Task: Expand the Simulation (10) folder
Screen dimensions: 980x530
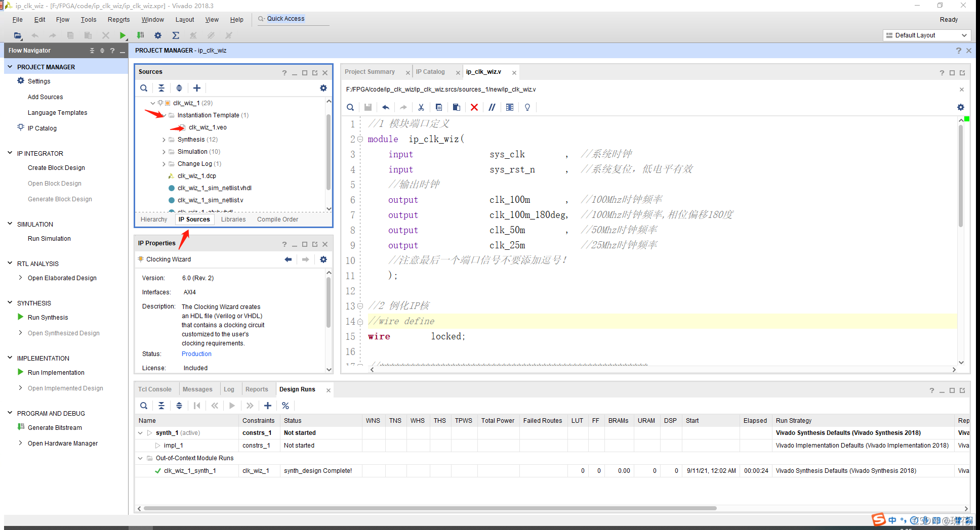Action: 164,152
